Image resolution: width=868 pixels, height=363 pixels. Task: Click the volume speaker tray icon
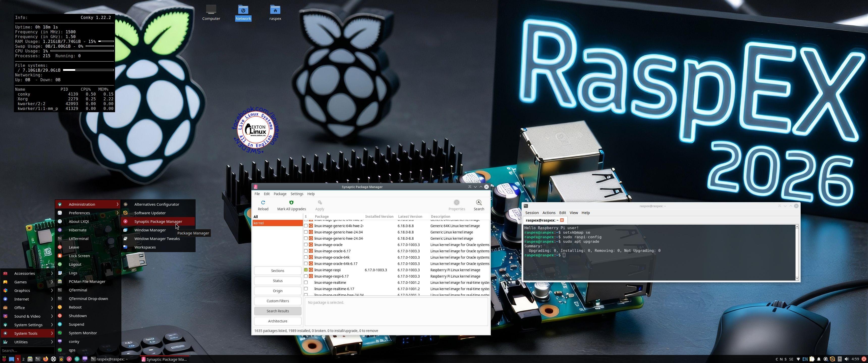846,359
